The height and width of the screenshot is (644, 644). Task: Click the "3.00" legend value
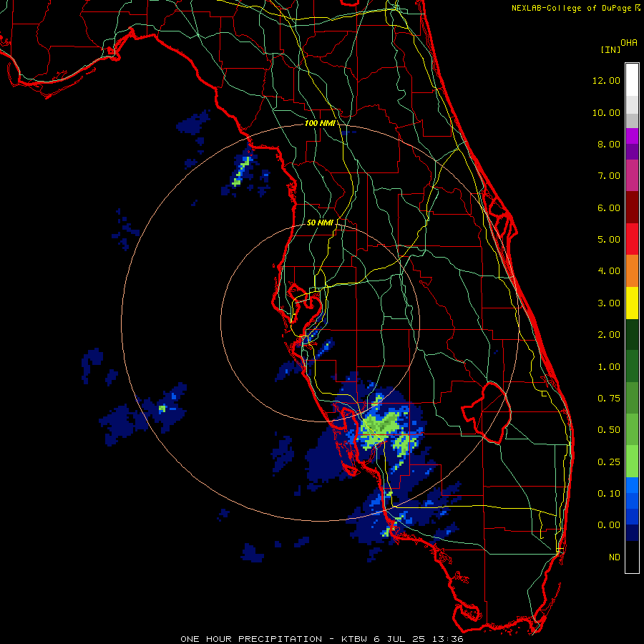pyautogui.click(x=609, y=303)
